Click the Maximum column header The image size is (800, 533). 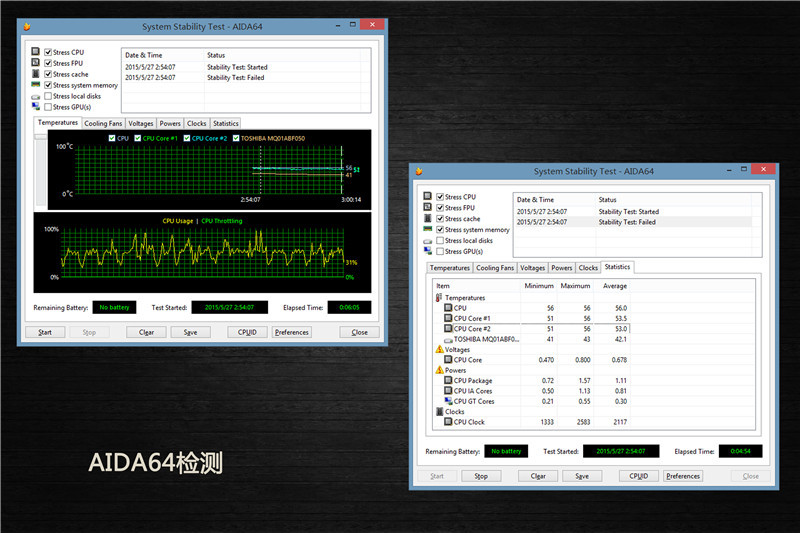[x=575, y=286]
